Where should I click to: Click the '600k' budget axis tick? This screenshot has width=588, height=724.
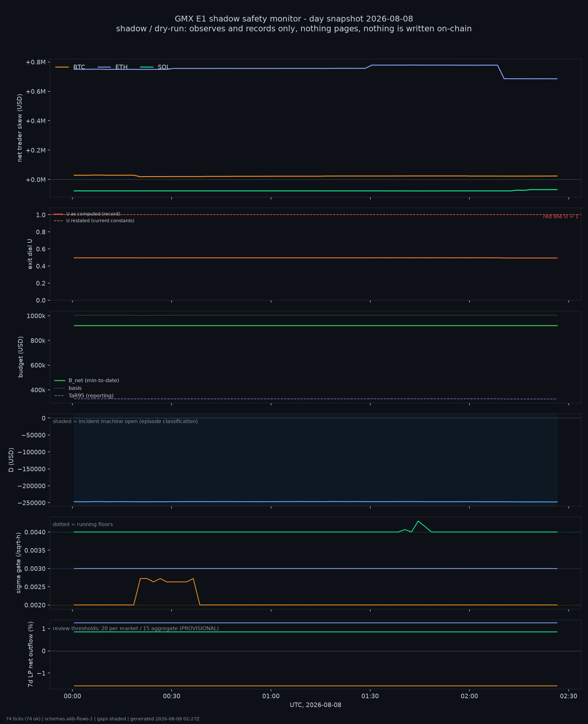coord(38,365)
